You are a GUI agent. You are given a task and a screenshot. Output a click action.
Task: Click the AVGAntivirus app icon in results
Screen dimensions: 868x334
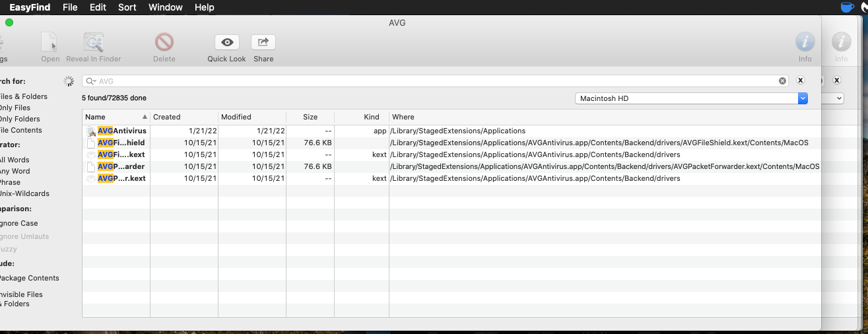pos(91,131)
